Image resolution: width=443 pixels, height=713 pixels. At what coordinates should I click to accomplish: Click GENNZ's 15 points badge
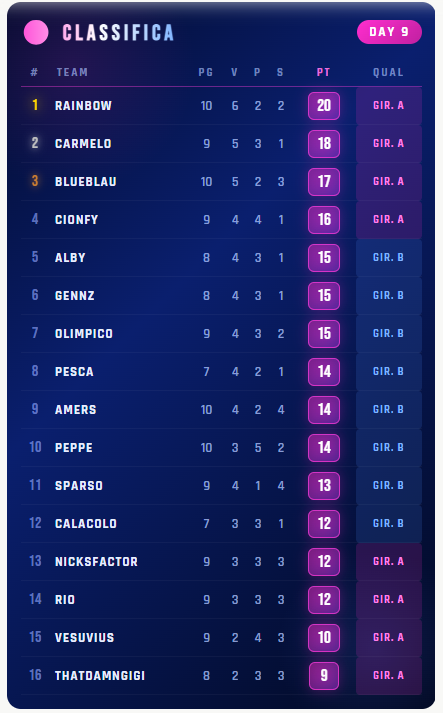click(x=324, y=296)
